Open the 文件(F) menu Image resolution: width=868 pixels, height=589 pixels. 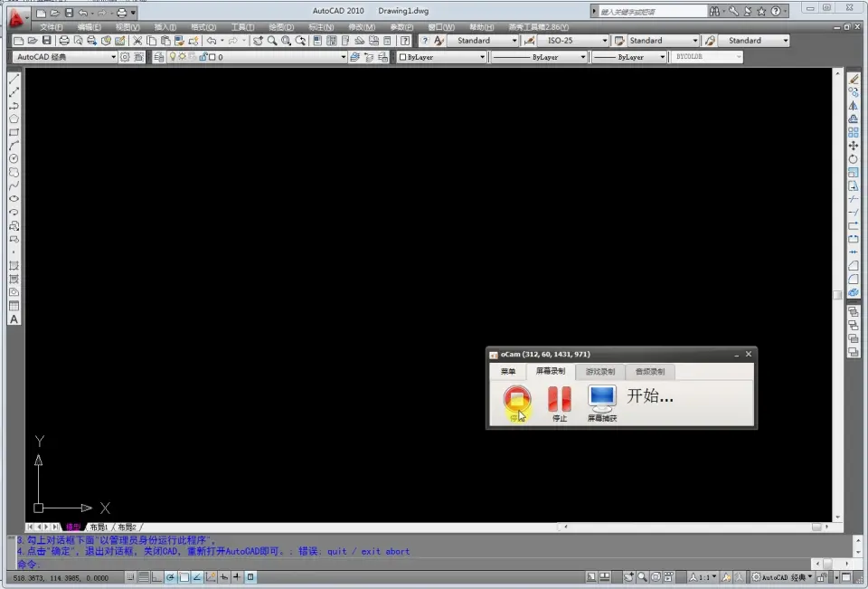(x=51, y=26)
